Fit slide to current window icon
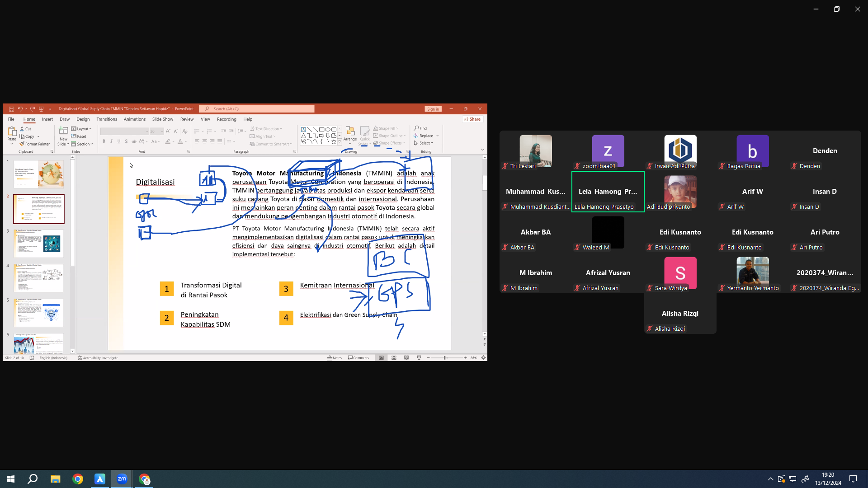 click(x=483, y=358)
